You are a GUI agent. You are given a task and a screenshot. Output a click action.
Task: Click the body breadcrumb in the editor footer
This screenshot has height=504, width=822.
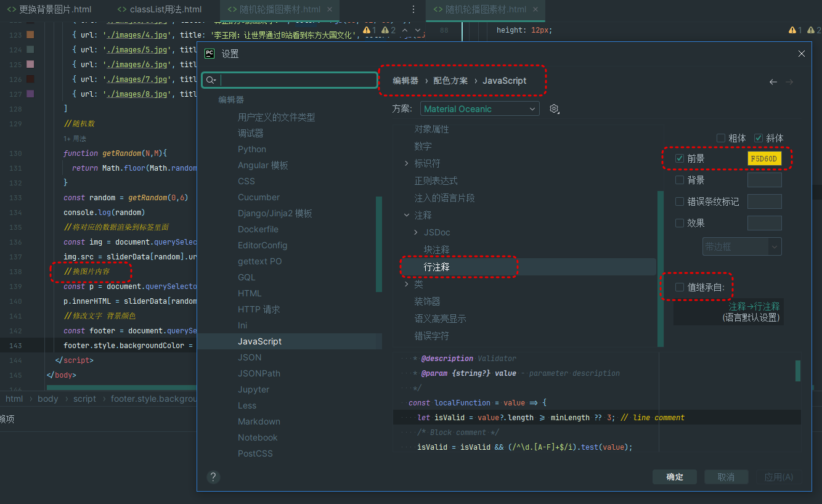coord(47,399)
